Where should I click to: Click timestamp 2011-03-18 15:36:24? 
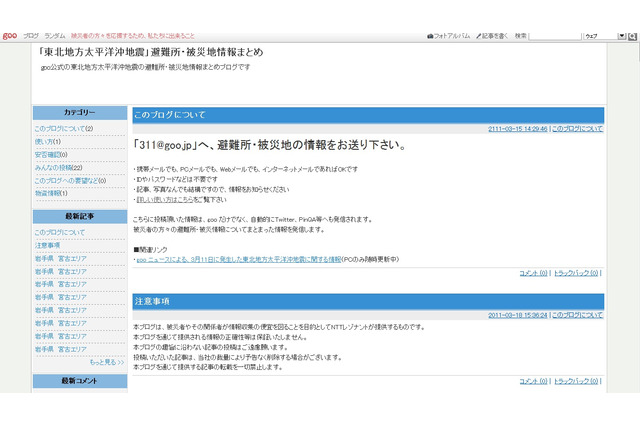coord(518,315)
